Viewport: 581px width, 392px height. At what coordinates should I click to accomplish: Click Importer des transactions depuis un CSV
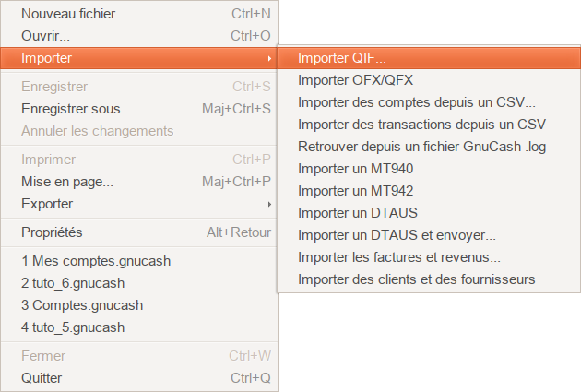[422, 125]
